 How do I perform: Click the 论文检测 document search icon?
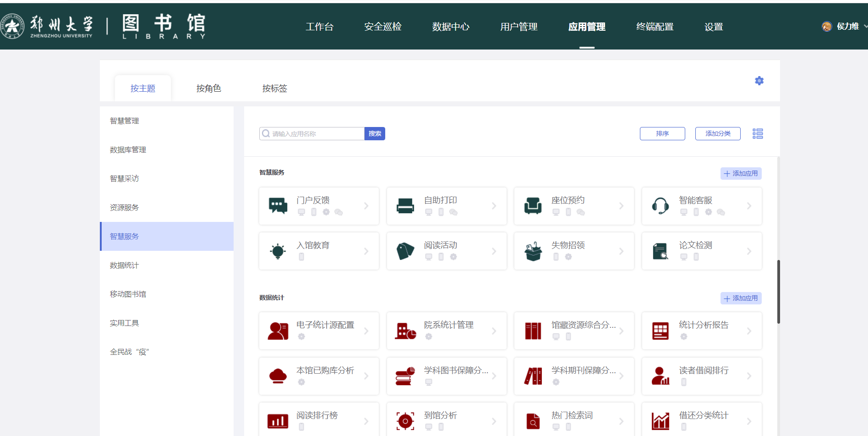coord(660,251)
